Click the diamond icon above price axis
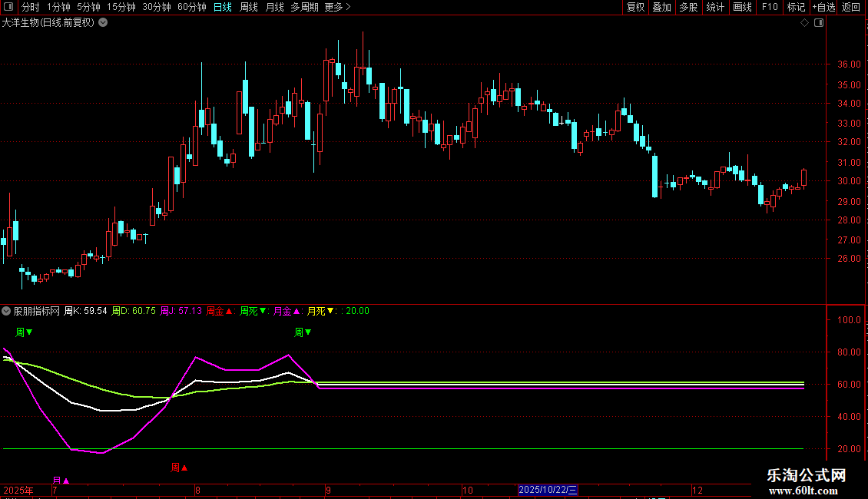 (805, 23)
